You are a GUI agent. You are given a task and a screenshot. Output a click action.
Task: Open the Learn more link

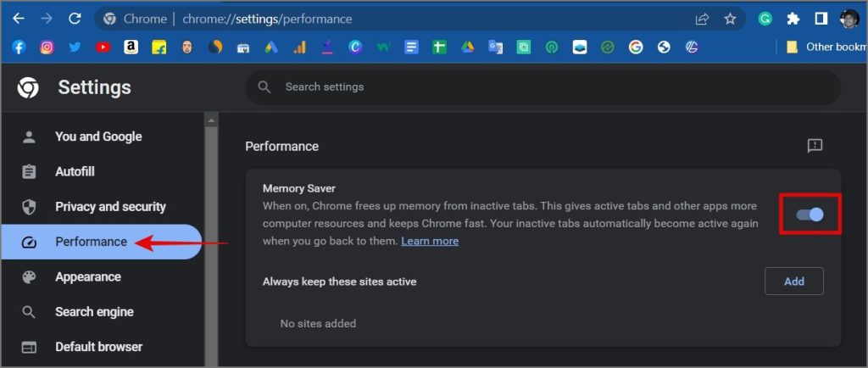(x=430, y=241)
